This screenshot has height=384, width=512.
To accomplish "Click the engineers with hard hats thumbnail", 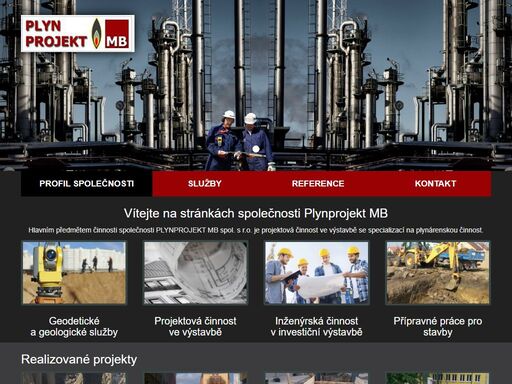I will click(x=317, y=273).
